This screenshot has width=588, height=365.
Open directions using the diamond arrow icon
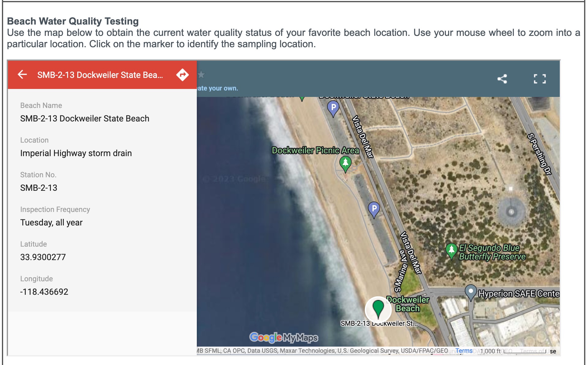click(x=182, y=75)
